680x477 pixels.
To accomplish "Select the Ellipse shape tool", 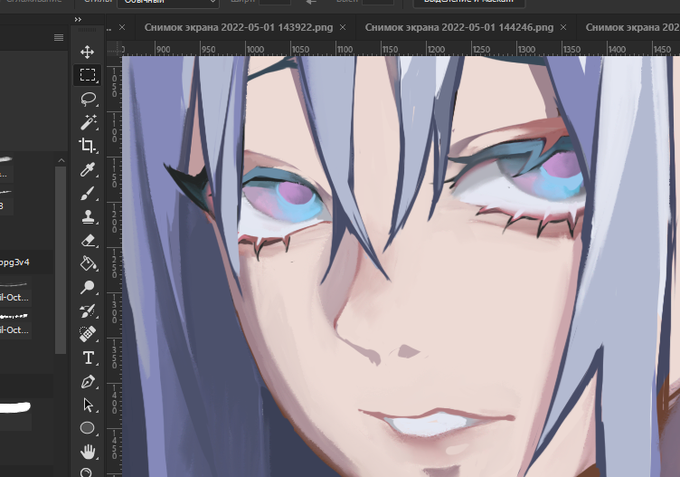I will pos(88,428).
